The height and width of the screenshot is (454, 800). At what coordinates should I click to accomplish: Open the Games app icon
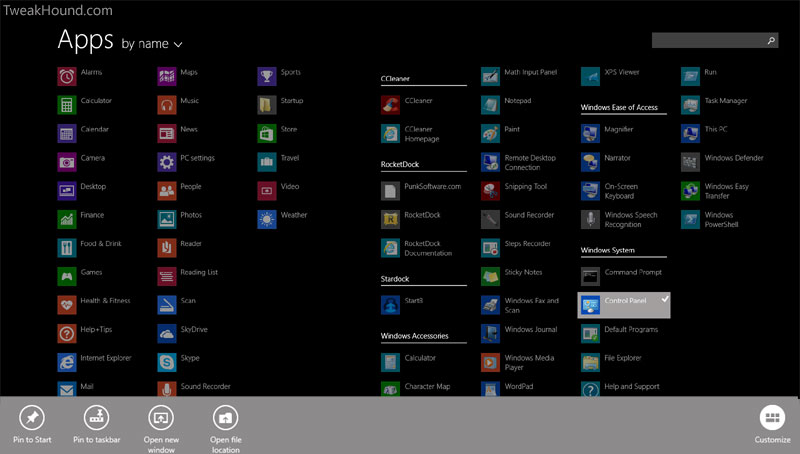67,276
